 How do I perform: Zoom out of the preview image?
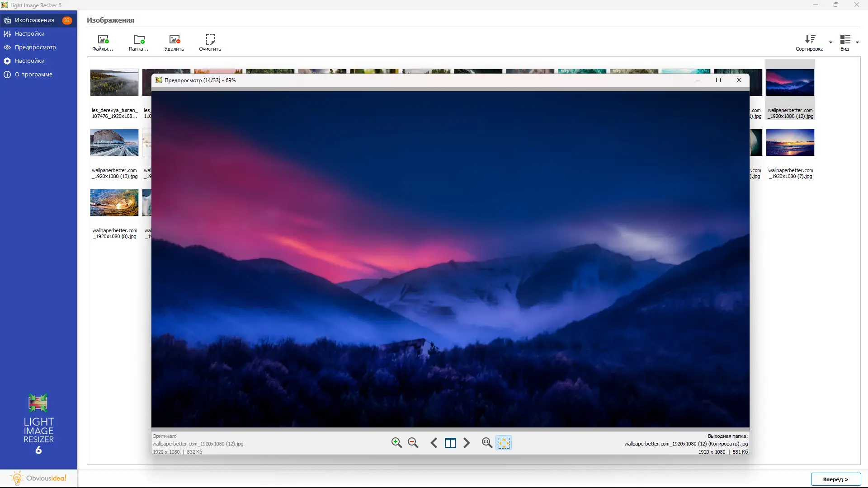tap(413, 443)
